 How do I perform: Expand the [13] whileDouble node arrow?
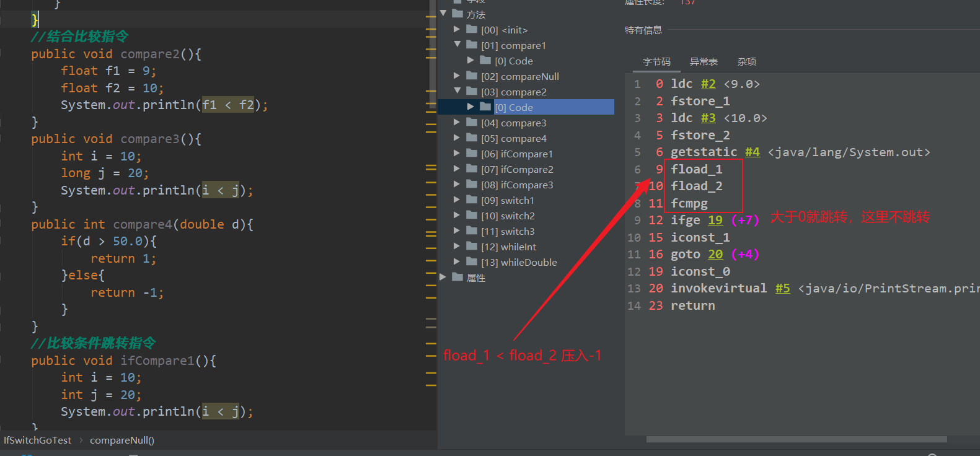457,261
